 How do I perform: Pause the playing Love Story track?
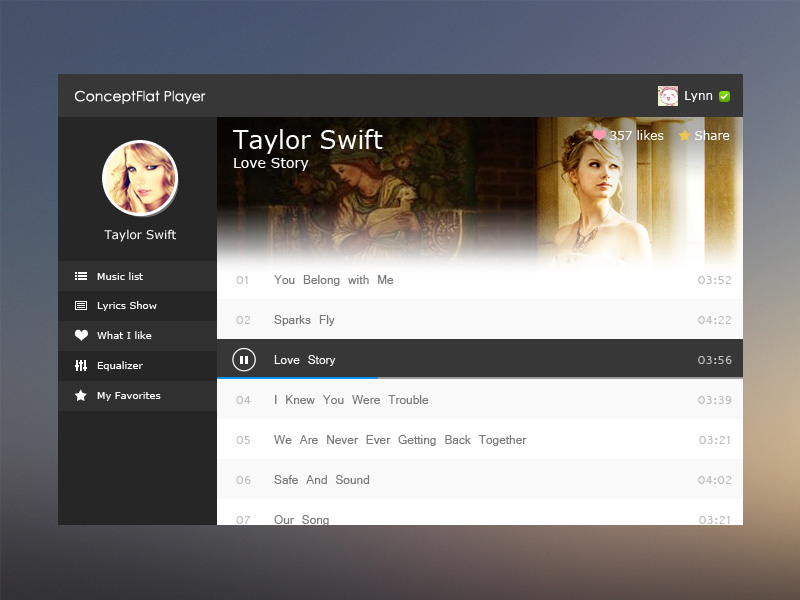pos(244,360)
